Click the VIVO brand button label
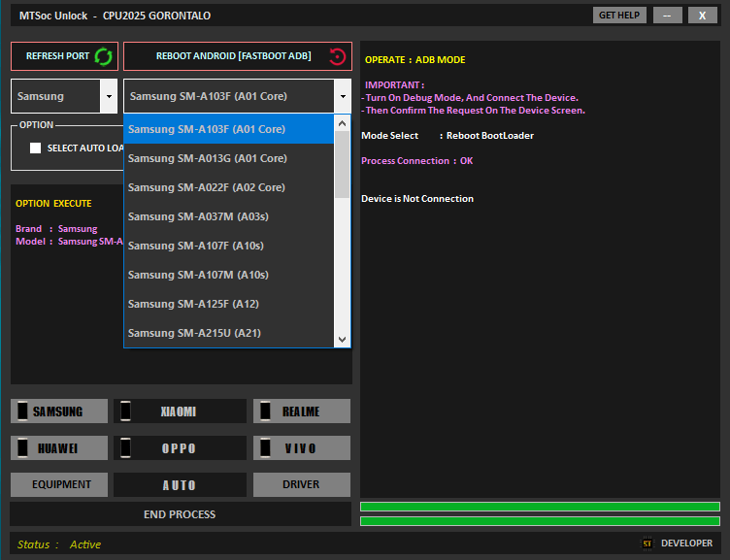The height and width of the screenshot is (560, 730). coord(300,448)
